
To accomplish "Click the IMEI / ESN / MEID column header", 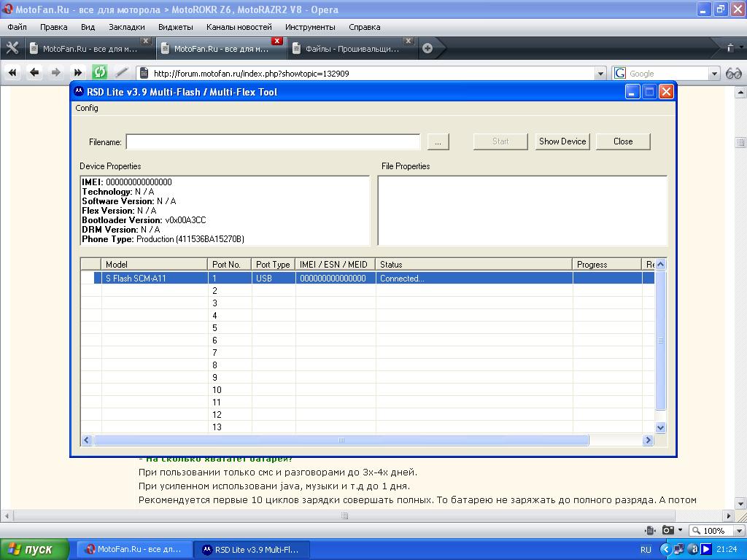I will pyautogui.click(x=336, y=264).
